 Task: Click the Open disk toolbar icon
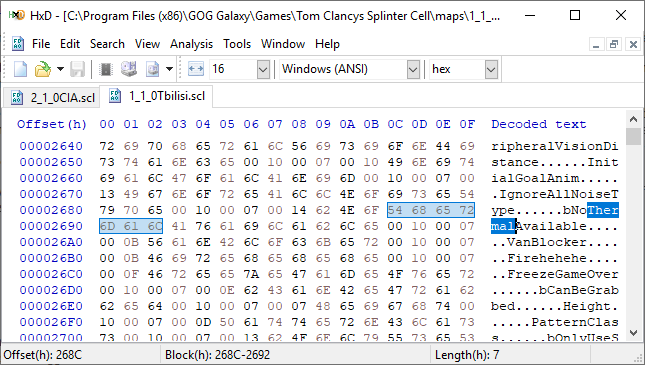[x=129, y=69]
